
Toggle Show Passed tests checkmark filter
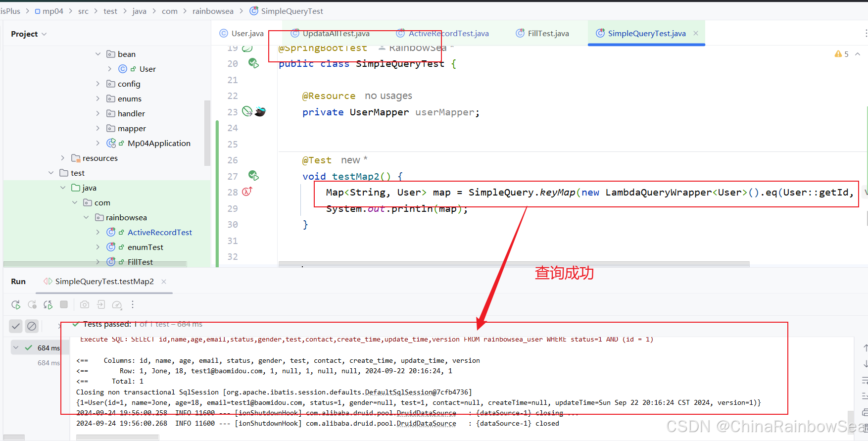16,326
